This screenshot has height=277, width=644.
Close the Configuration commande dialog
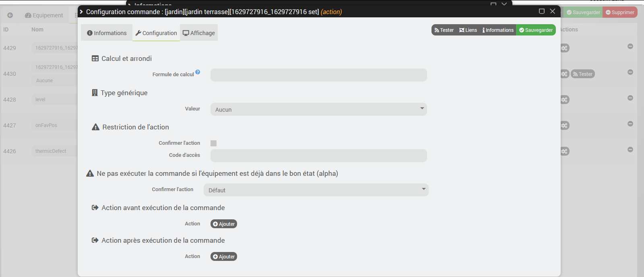(553, 11)
